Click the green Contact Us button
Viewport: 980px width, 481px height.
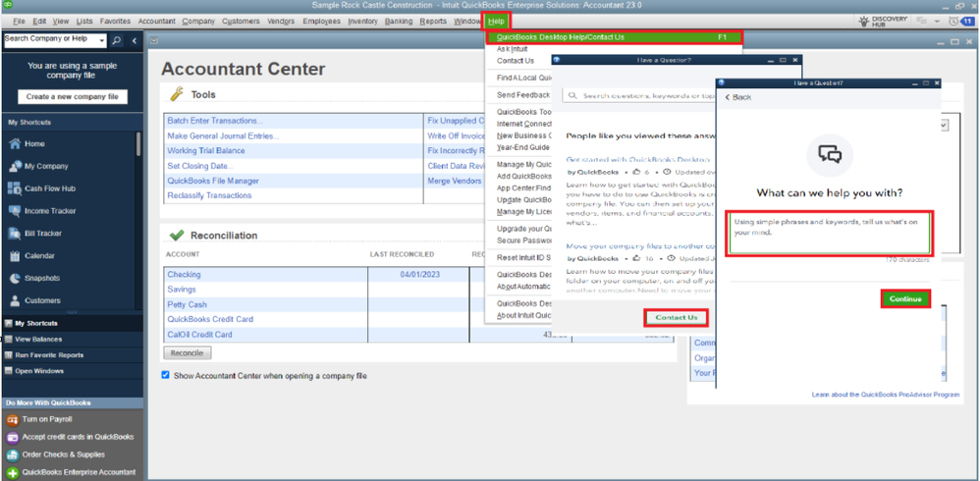[x=677, y=318]
